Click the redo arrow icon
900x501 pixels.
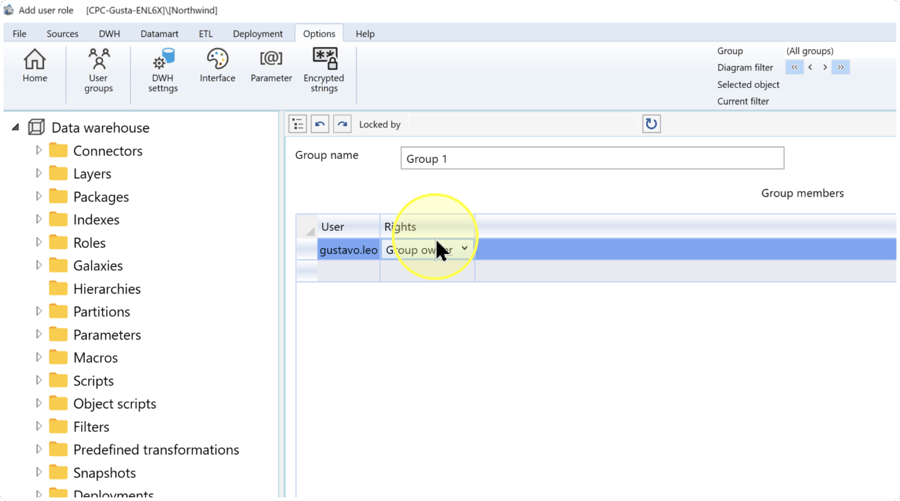coord(342,124)
